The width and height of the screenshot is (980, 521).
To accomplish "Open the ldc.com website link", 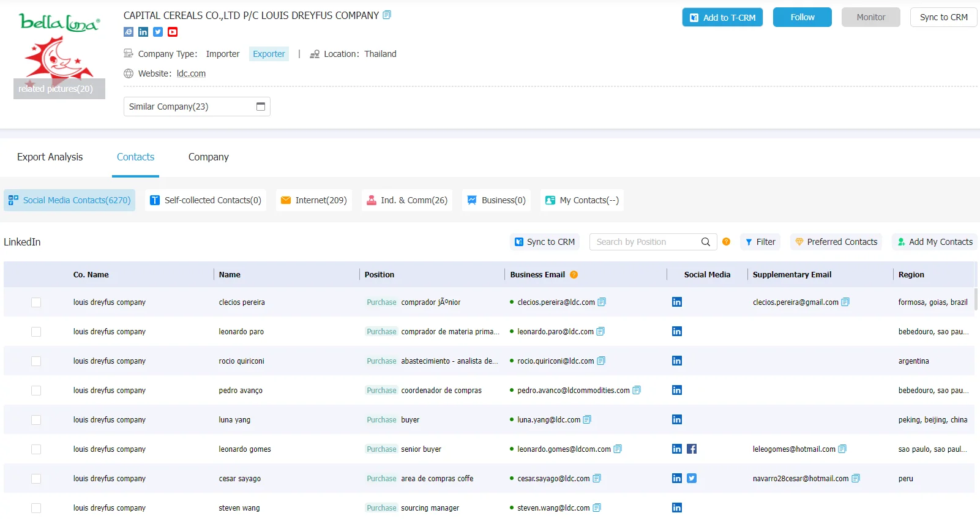I will (x=191, y=73).
